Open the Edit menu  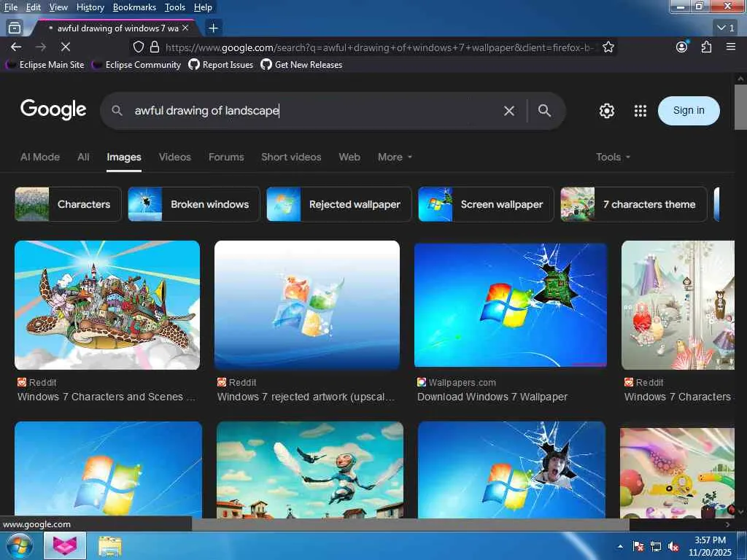click(34, 7)
